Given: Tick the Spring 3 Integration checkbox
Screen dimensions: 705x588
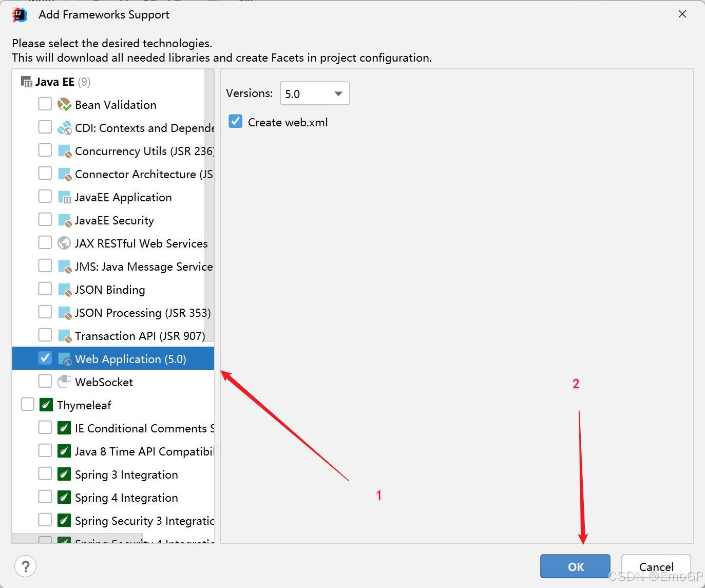Looking at the screenshot, I should [x=45, y=473].
